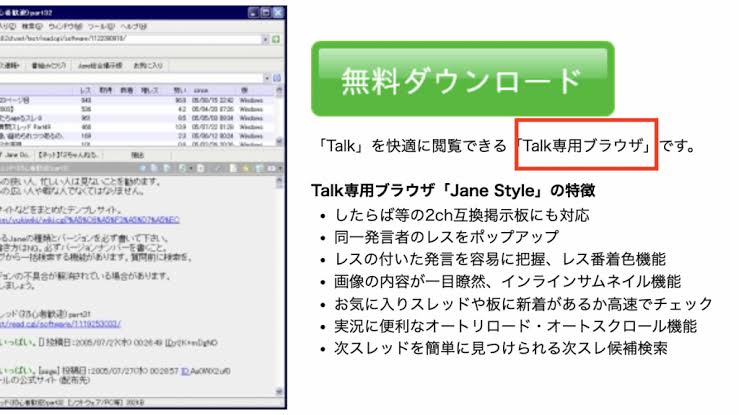Sort thread list by 勢い column header
This screenshot has height=415, width=739.
coord(180,90)
